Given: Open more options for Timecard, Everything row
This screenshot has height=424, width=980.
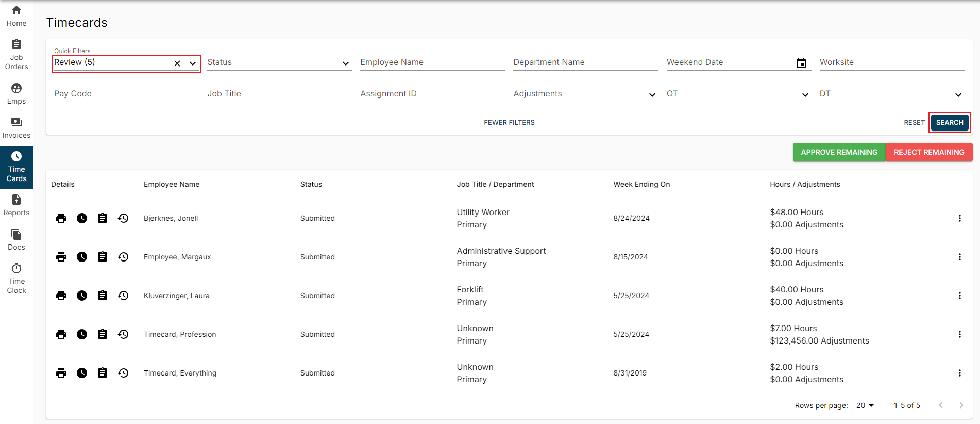Looking at the screenshot, I should [x=959, y=373].
